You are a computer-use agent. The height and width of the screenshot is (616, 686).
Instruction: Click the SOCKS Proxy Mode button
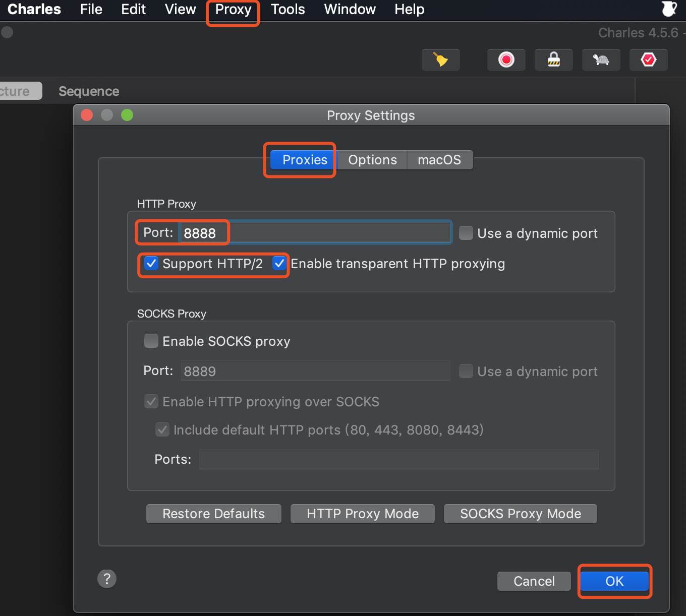click(521, 514)
